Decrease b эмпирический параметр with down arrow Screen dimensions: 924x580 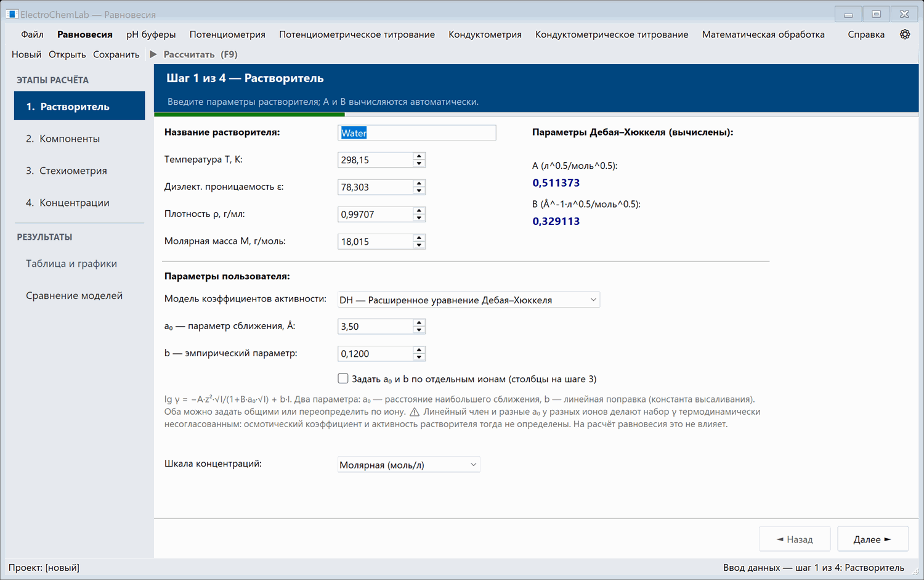(x=419, y=357)
